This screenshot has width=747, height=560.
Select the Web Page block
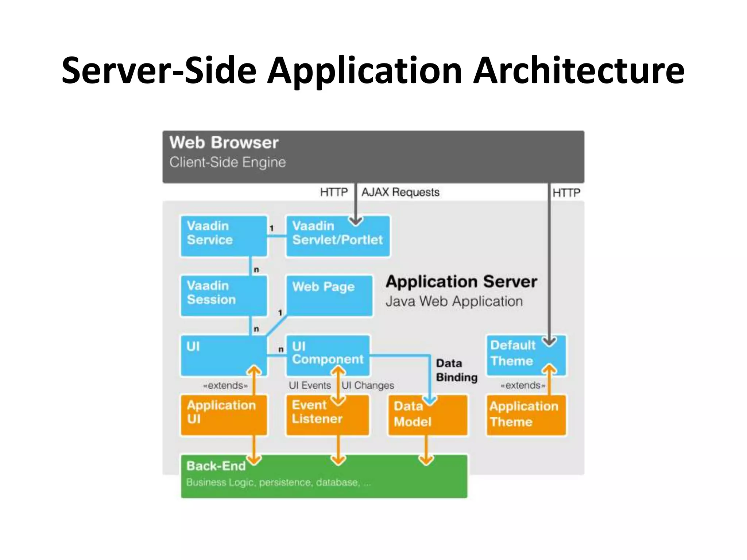tap(329, 295)
